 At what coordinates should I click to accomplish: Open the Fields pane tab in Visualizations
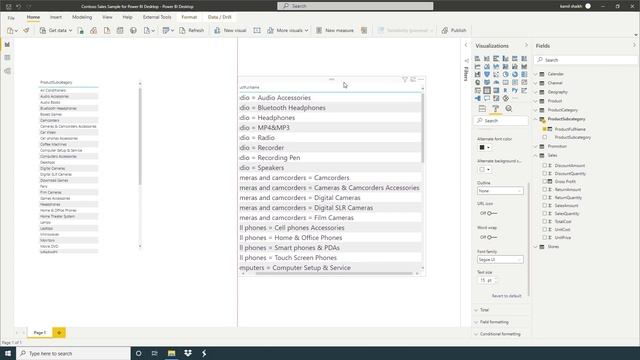point(482,109)
